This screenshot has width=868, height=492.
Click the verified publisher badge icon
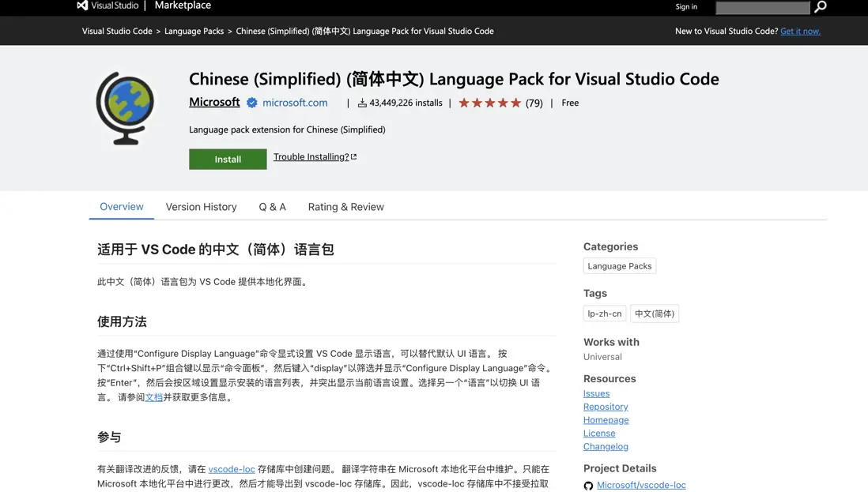pyautogui.click(x=252, y=103)
